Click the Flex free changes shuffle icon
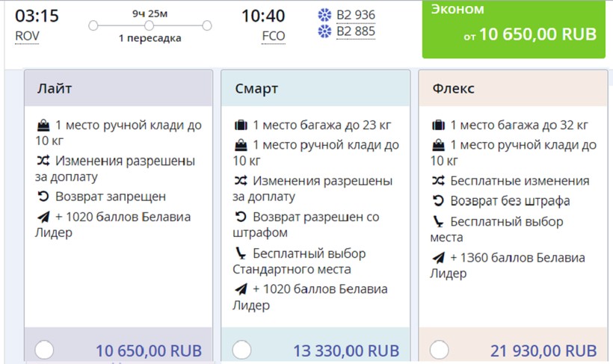 (438, 181)
